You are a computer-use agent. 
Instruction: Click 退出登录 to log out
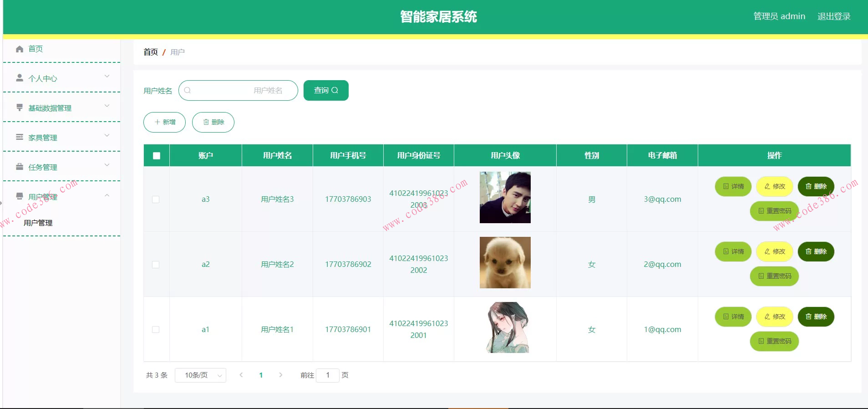[834, 16]
